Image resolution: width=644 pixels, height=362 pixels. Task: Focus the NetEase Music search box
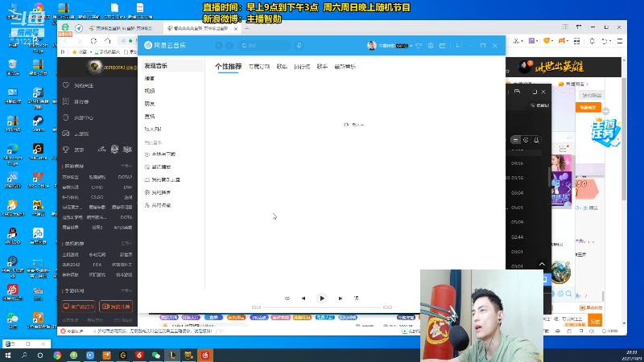coord(264,46)
